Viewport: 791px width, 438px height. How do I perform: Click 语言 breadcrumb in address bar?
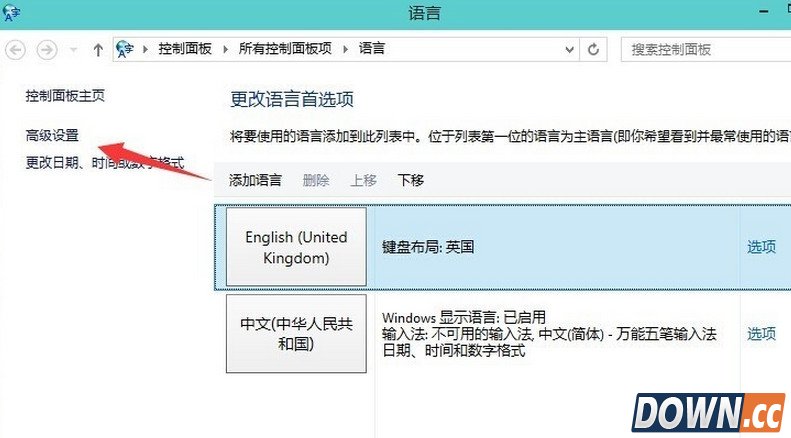(372, 48)
